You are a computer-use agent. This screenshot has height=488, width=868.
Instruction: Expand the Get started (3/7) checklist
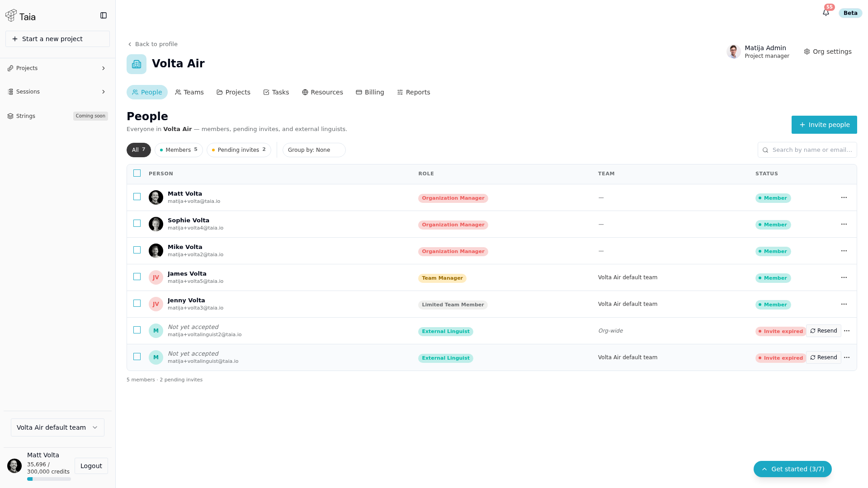(793, 469)
